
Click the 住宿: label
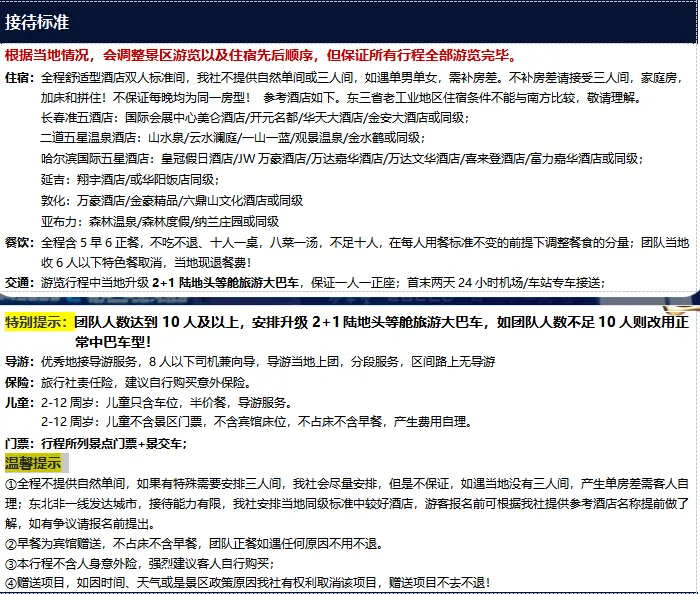pyautogui.click(x=20, y=78)
